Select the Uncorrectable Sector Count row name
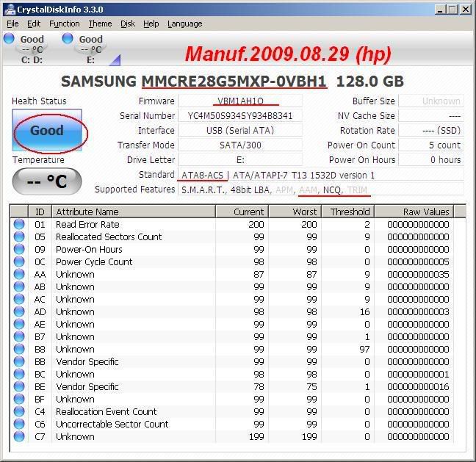This screenshot has height=462, width=476. click(x=112, y=424)
